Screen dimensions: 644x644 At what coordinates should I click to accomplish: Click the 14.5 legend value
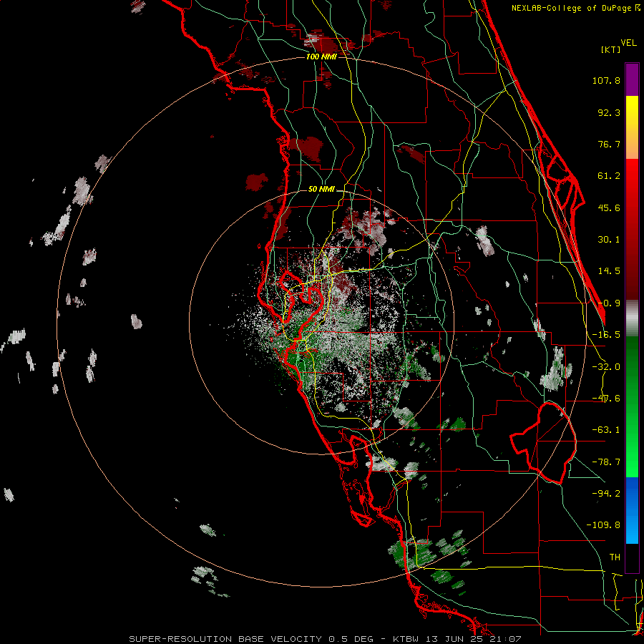(609, 271)
